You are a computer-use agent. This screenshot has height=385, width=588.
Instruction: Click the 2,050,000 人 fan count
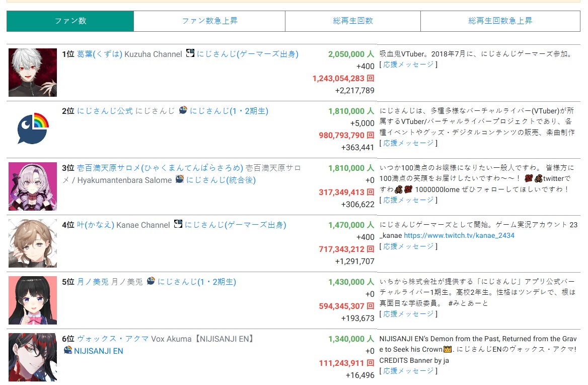coord(351,54)
